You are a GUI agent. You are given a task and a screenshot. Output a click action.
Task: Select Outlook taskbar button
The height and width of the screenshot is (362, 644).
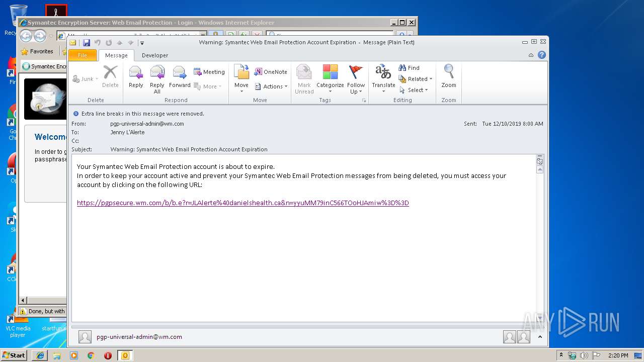coord(125,355)
